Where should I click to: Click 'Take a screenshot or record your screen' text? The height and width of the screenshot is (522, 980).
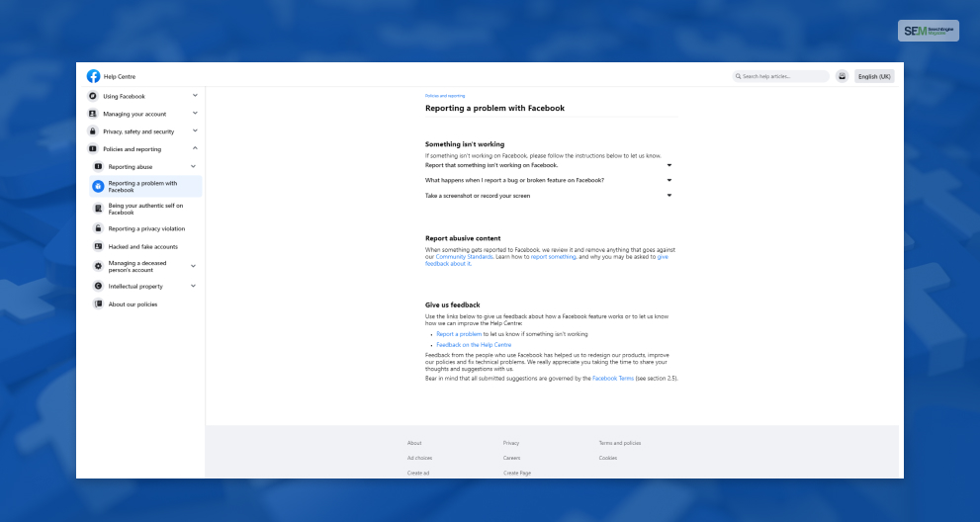point(478,196)
